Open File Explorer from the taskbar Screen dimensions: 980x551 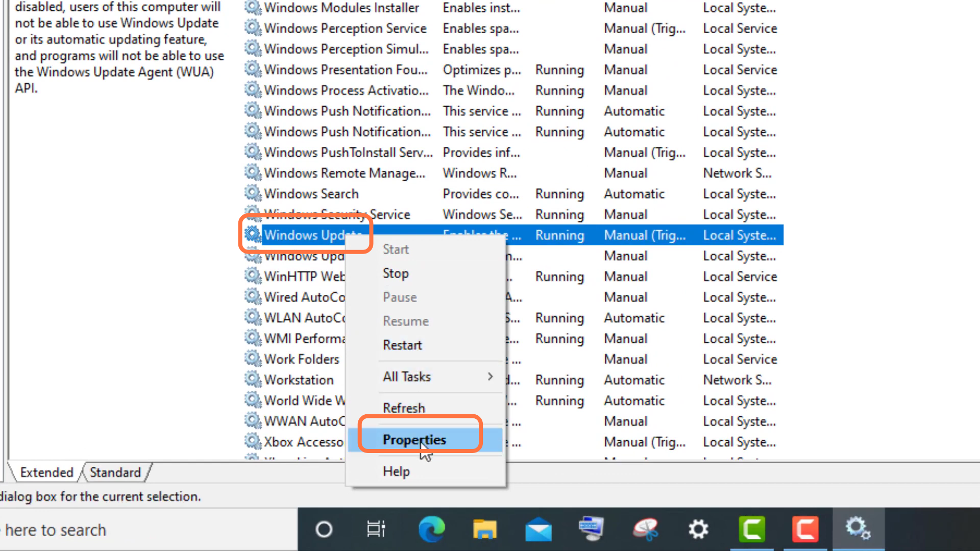(484, 530)
